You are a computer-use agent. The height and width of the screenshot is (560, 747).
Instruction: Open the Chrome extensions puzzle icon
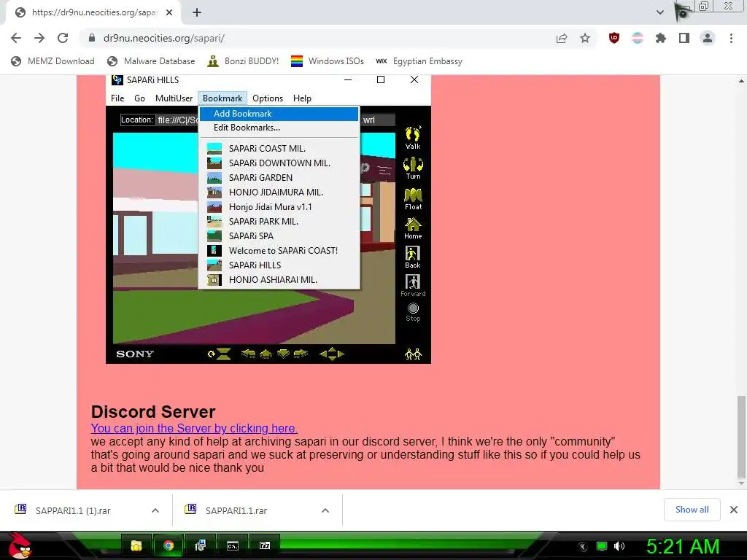pyautogui.click(x=661, y=38)
